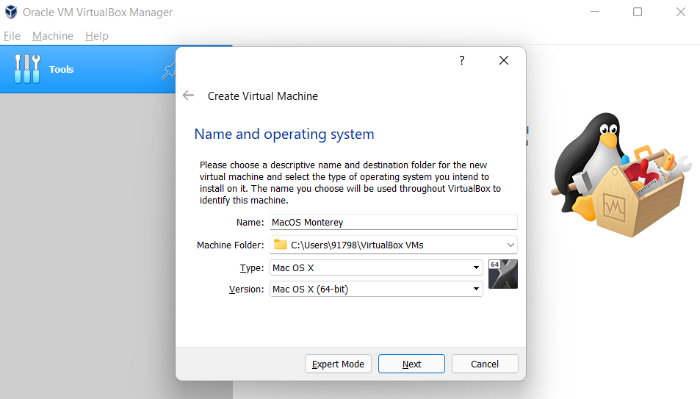Click Next to continue the wizard
The width and height of the screenshot is (700, 399).
411,364
